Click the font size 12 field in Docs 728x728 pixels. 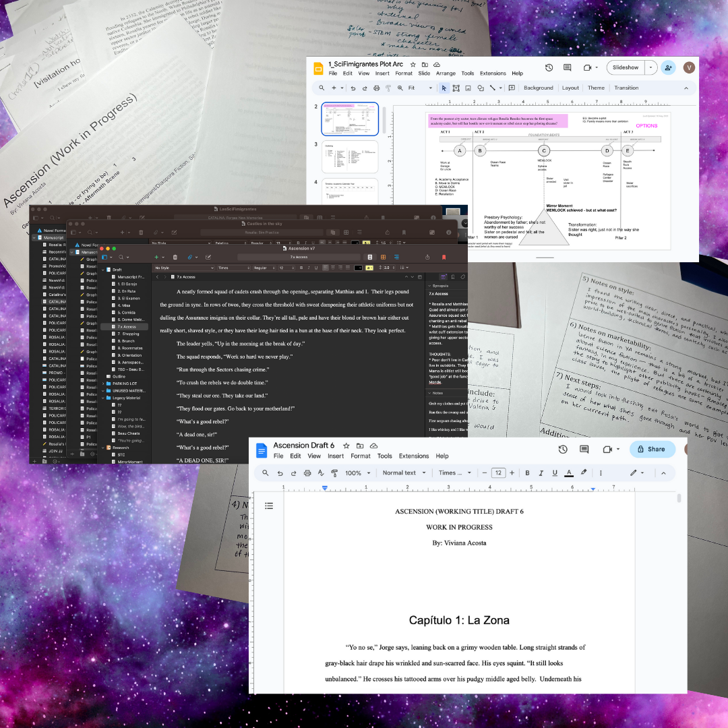(497, 473)
